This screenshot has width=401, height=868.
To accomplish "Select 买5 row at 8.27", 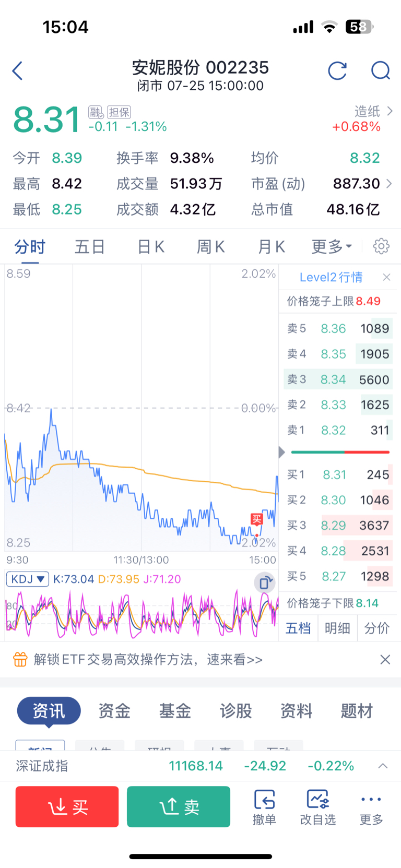I will coord(338,576).
